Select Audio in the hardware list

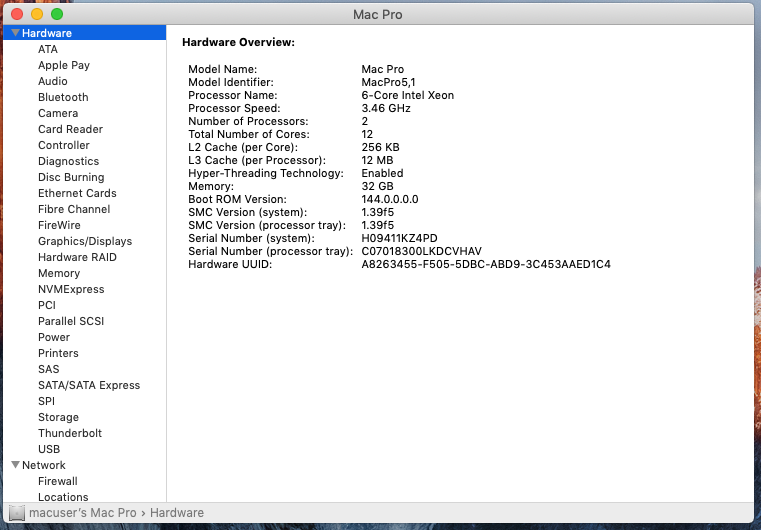click(53, 81)
